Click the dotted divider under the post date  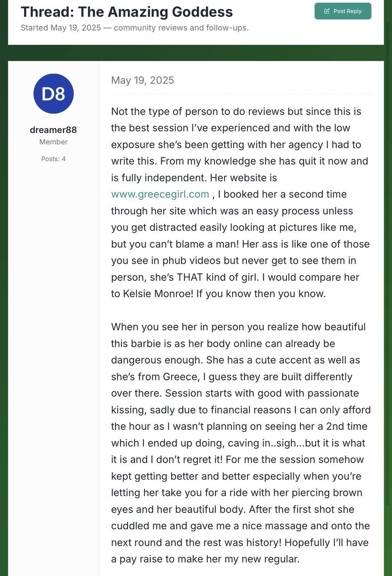coord(241,94)
